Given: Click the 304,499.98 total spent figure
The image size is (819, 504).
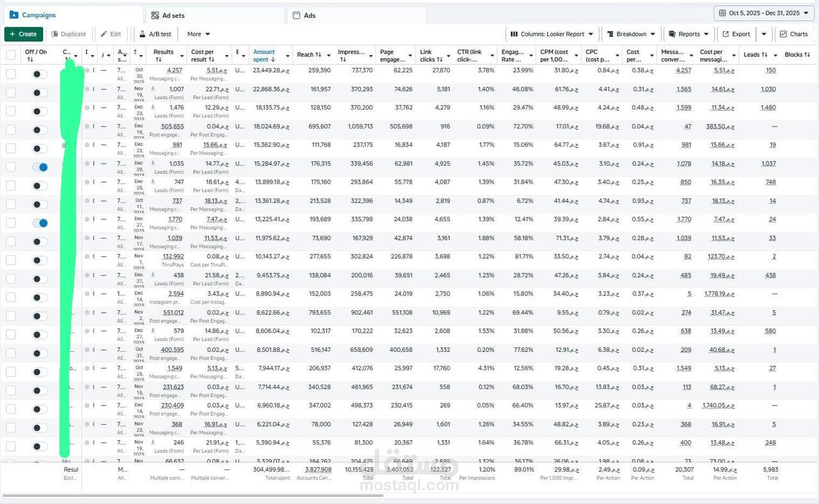Looking at the screenshot, I should tap(271, 469).
